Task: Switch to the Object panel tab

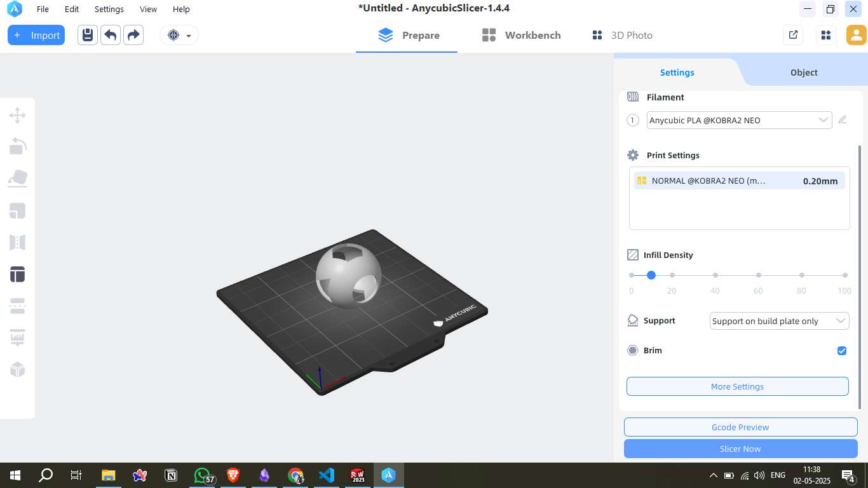Action: [x=804, y=72]
